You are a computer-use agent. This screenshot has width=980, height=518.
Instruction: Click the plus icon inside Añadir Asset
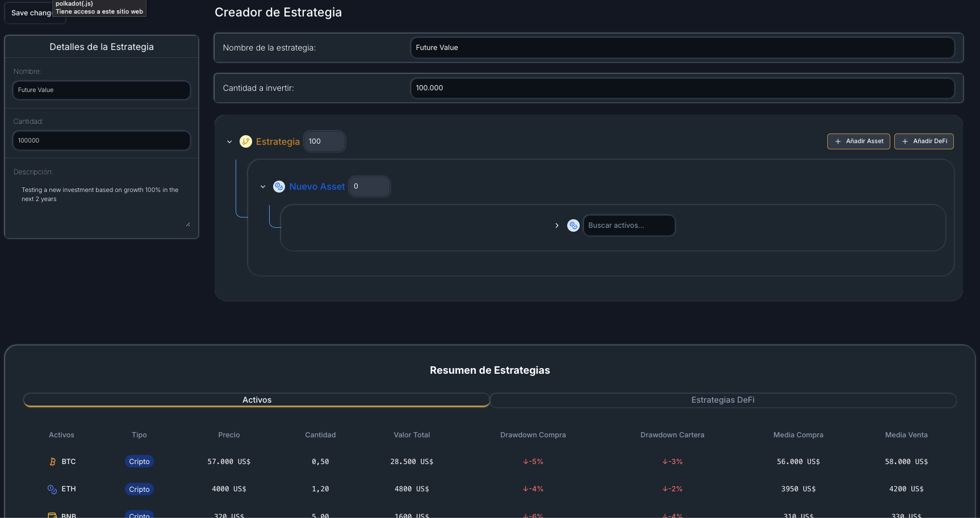838,141
